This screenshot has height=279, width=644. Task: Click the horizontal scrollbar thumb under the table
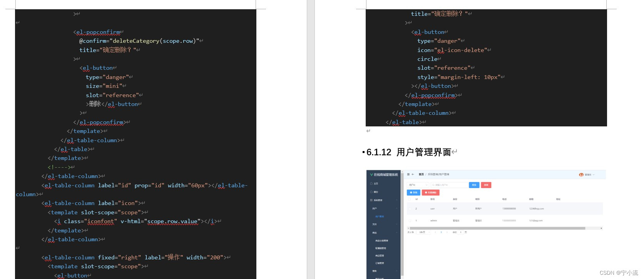pos(497,228)
